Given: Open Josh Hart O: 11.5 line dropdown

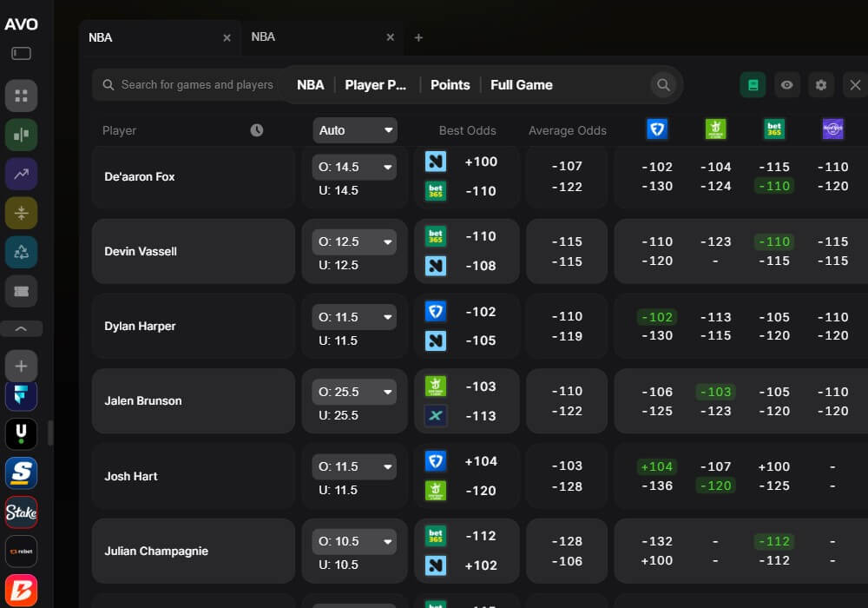Looking at the screenshot, I should click(354, 466).
